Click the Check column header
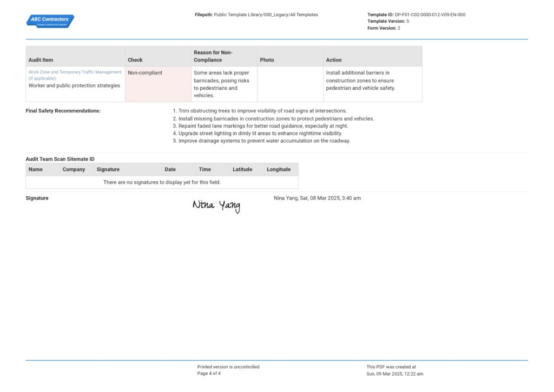Screen dimensions: 554x392 [x=135, y=59]
